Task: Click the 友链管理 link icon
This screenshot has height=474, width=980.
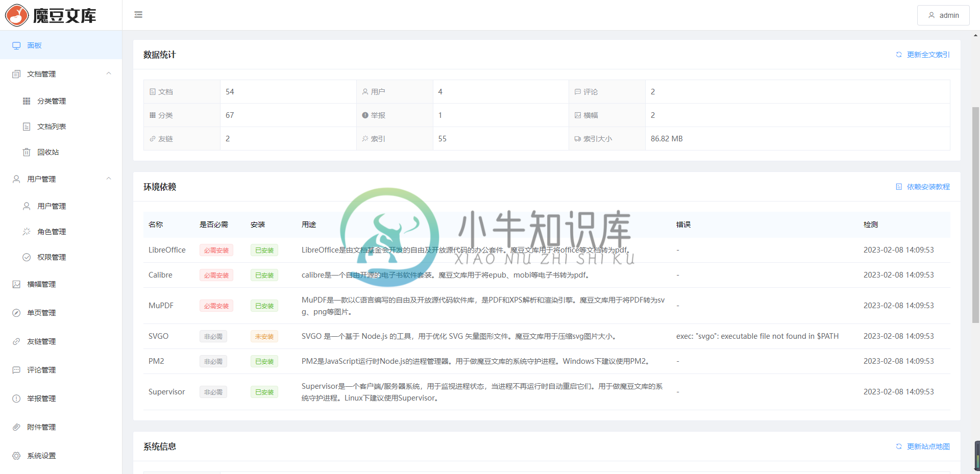Action: point(16,341)
